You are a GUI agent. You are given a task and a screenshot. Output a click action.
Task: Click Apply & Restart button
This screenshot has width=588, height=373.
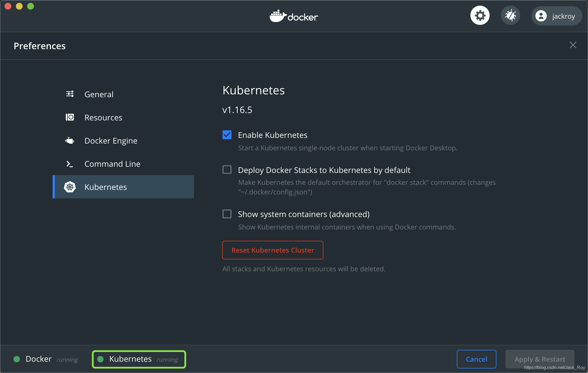tap(540, 359)
